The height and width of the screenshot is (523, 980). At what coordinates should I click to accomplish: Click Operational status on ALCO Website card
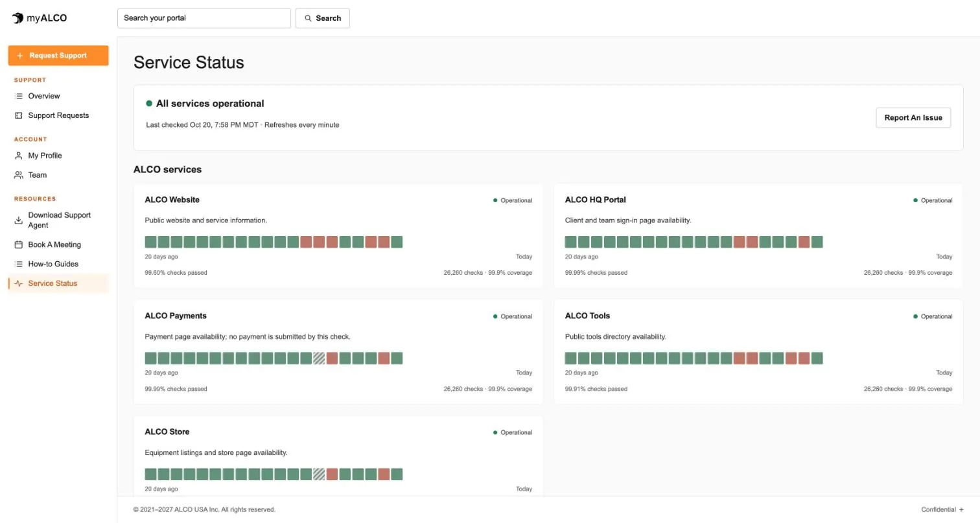pyautogui.click(x=513, y=201)
